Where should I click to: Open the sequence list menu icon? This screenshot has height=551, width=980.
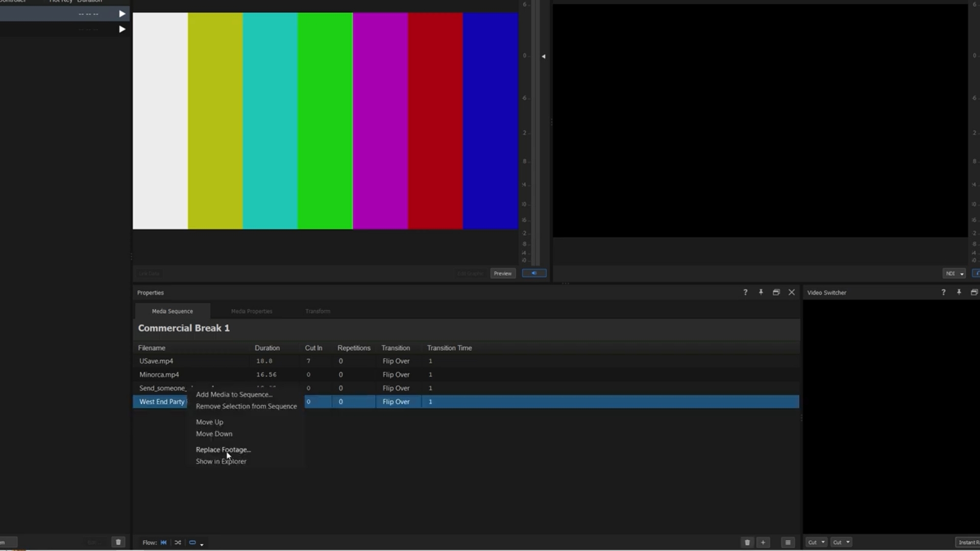[788, 542]
